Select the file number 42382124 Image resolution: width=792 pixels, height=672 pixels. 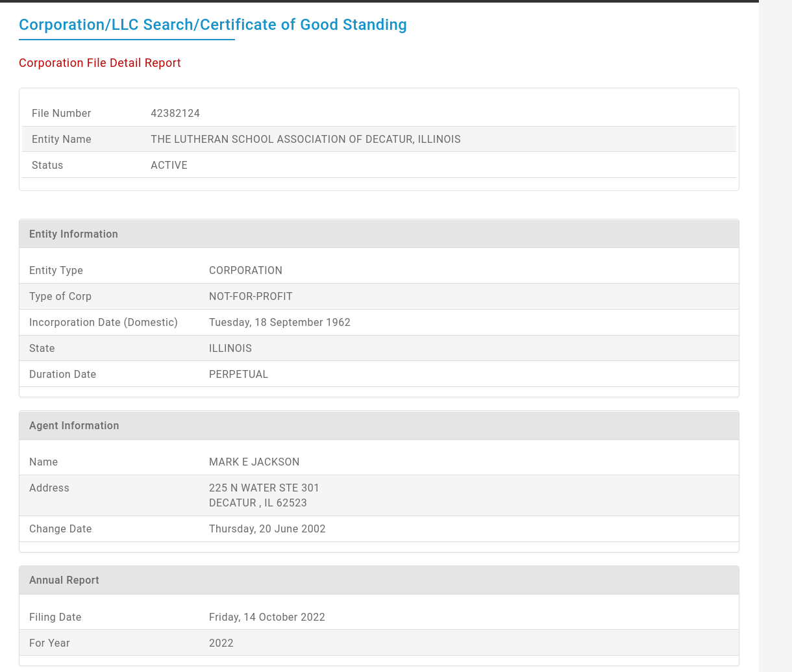175,113
